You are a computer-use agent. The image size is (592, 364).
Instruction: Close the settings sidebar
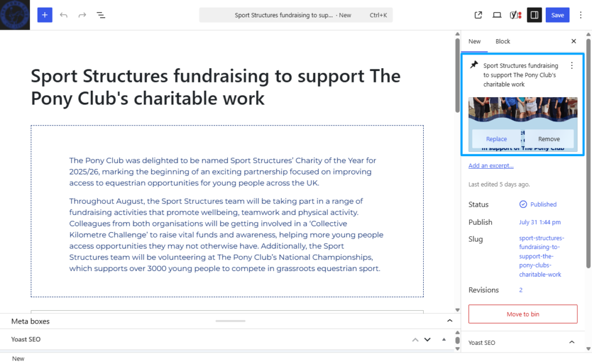(573, 41)
